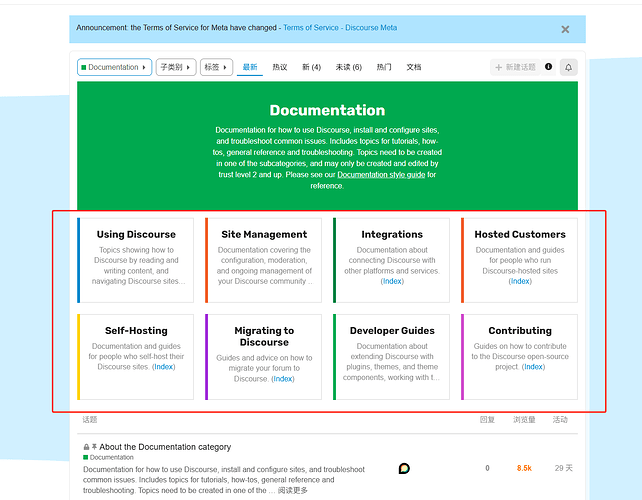Switch to the 热议 tab

(280, 67)
